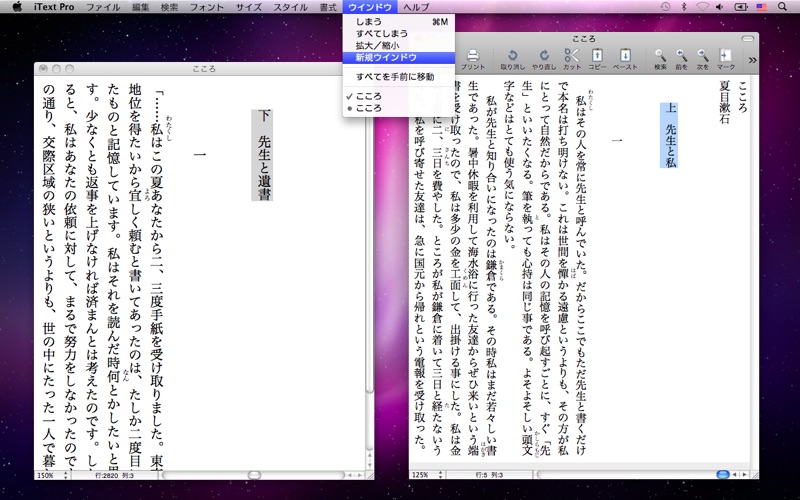Open the サイズ (Size) menu
This screenshot has height=500, width=800.
248,7
